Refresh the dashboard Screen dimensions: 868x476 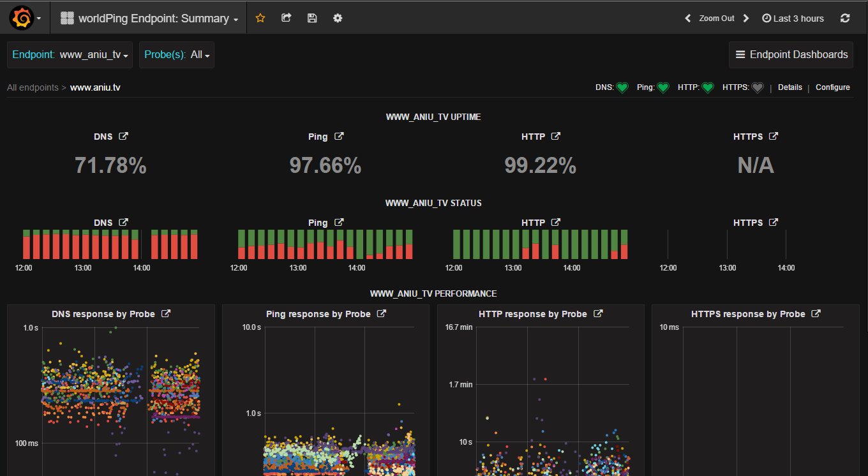[x=845, y=19]
